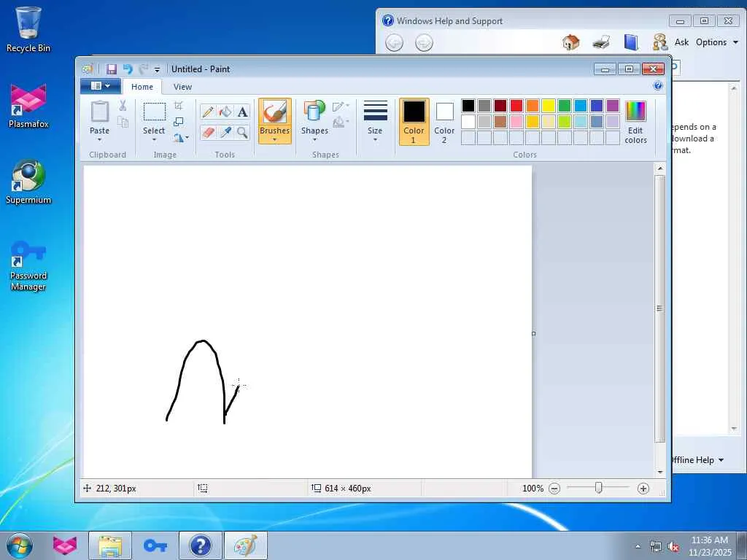Open Customize Quick Access Toolbar dropdown
This screenshot has height=560, width=747.
click(x=158, y=70)
